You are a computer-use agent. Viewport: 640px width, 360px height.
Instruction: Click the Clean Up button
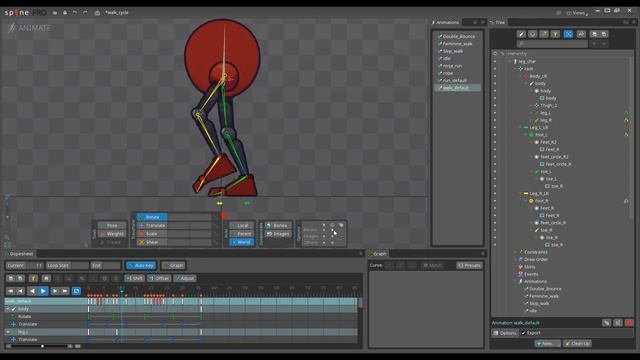(x=578, y=344)
